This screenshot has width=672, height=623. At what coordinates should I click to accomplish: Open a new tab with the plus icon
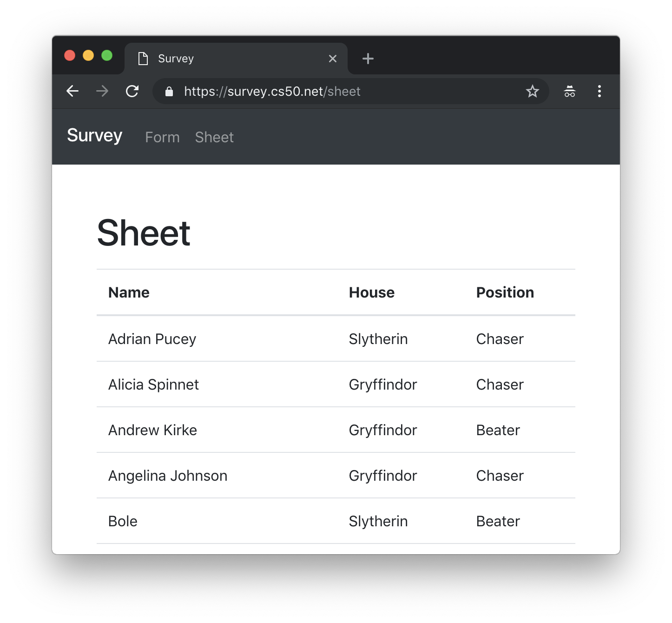(368, 58)
